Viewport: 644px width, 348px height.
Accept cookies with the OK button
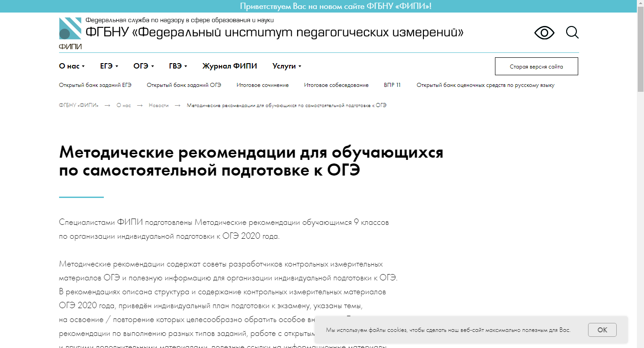coord(602,330)
